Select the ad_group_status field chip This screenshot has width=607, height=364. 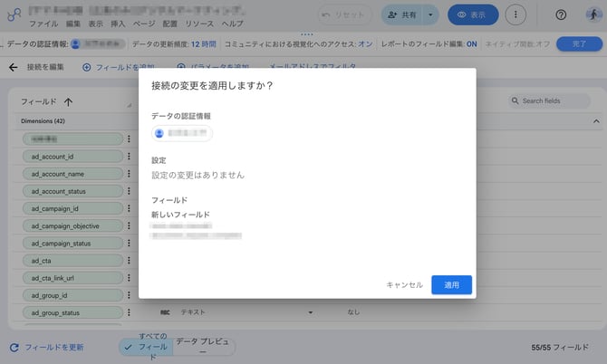[x=72, y=312]
